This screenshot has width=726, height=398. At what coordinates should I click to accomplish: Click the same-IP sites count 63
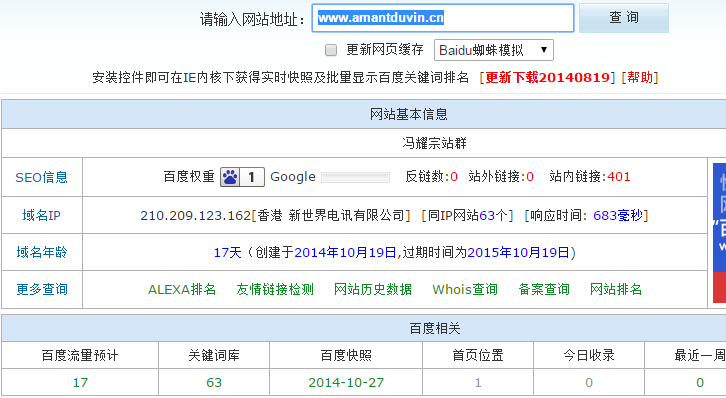487,216
